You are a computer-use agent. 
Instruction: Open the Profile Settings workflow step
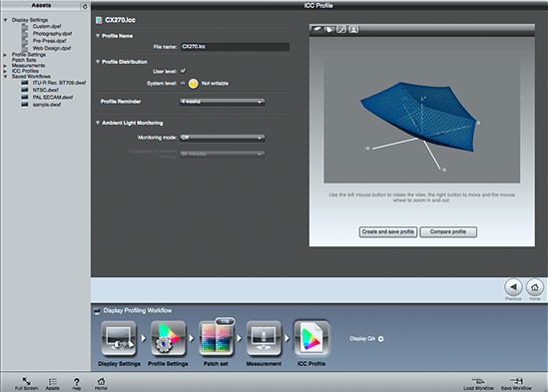click(x=168, y=338)
